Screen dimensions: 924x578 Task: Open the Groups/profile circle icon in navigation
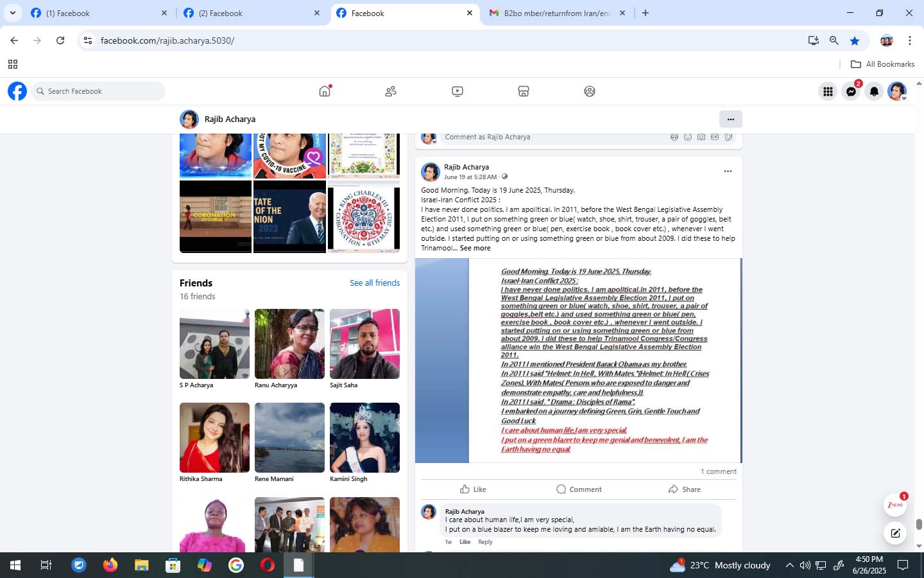(590, 91)
